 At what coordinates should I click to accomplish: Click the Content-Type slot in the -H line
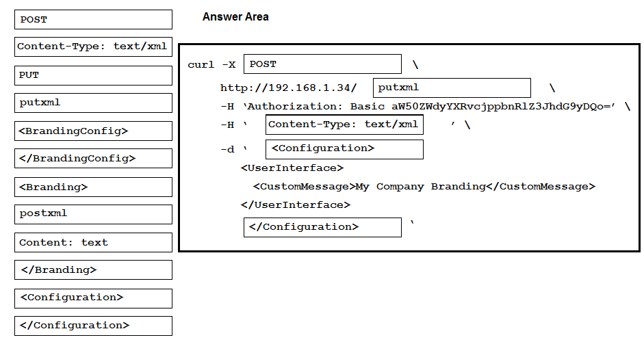tap(344, 124)
